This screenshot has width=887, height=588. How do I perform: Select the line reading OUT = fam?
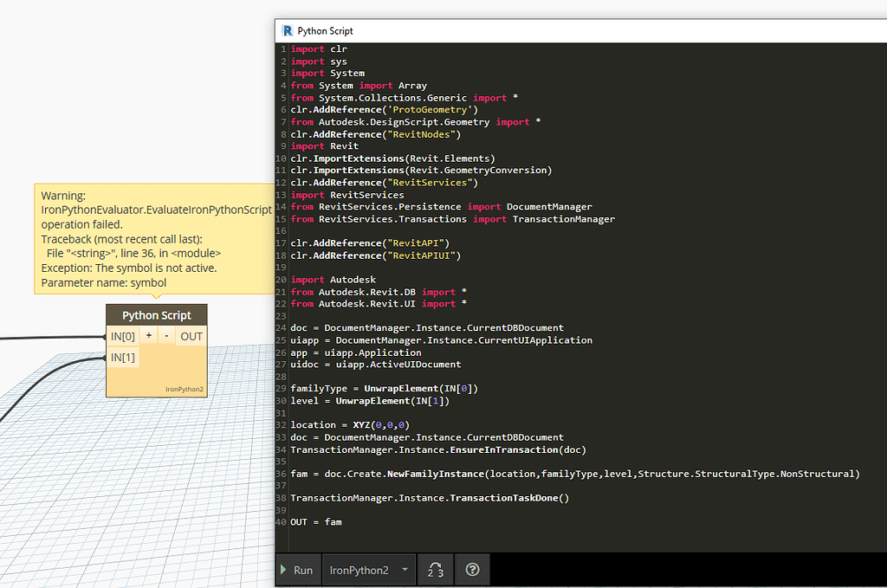point(314,521)
